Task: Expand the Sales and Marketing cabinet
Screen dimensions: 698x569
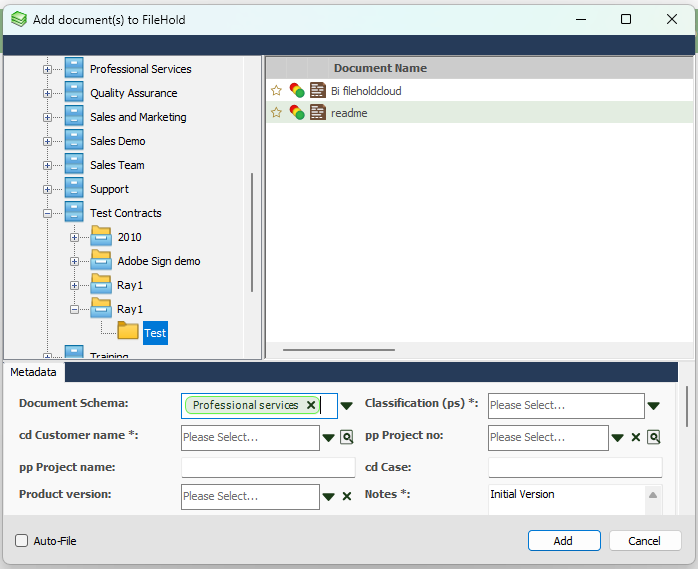Action: (47, 117)
